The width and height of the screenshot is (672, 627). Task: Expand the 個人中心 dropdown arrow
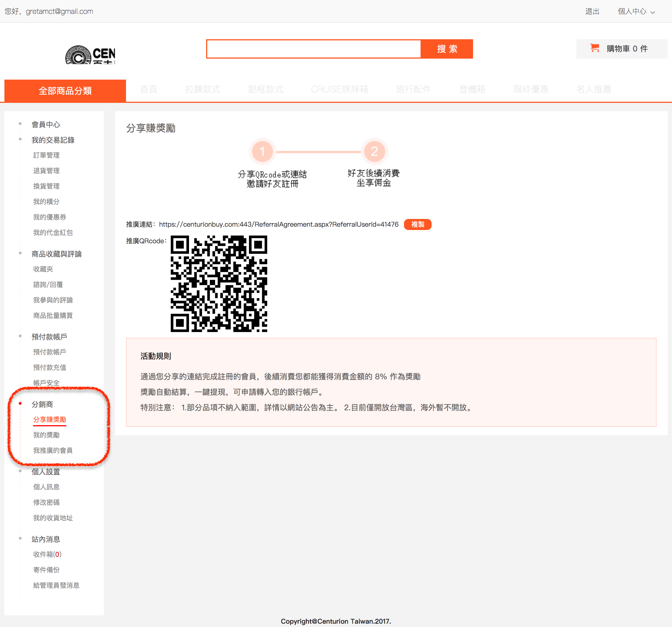(x=653, y=12)
